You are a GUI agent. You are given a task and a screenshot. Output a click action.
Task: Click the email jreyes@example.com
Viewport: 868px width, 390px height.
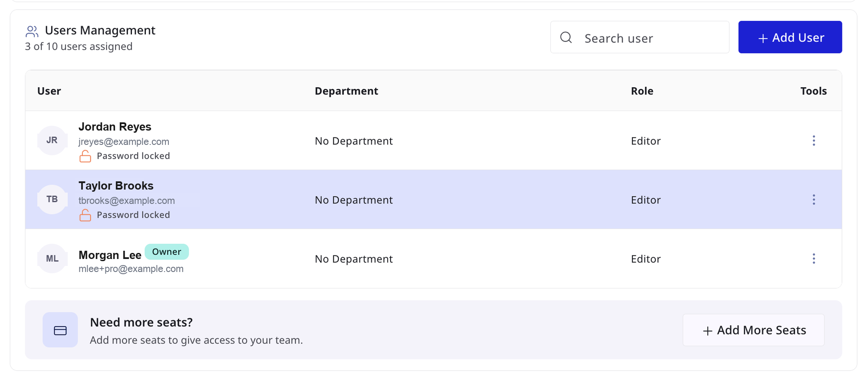(124, 142)
